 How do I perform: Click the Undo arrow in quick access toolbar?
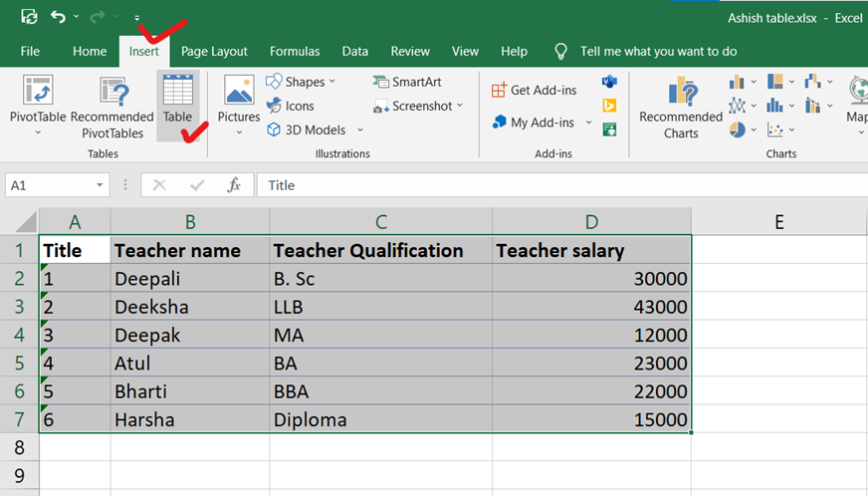[x=59, y=17]
